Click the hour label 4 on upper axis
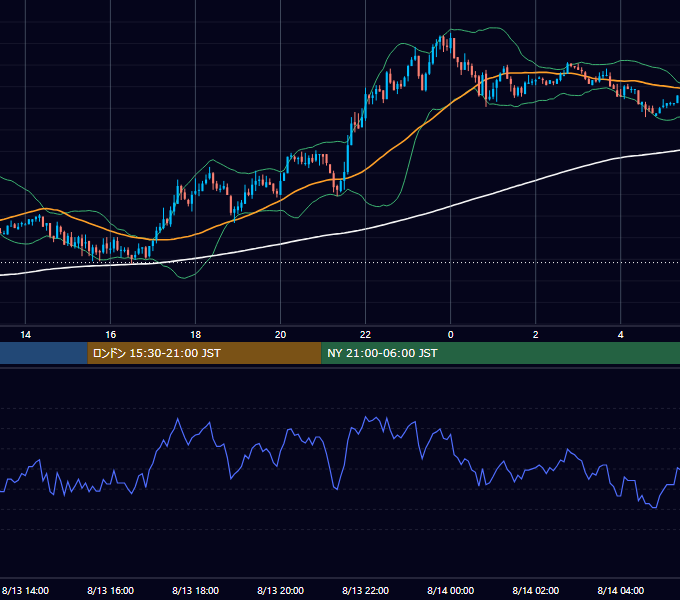 coord(621,335)
